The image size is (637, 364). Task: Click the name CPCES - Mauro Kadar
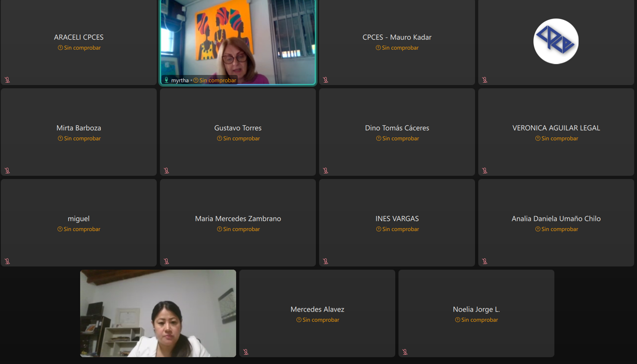coord(397,37)
